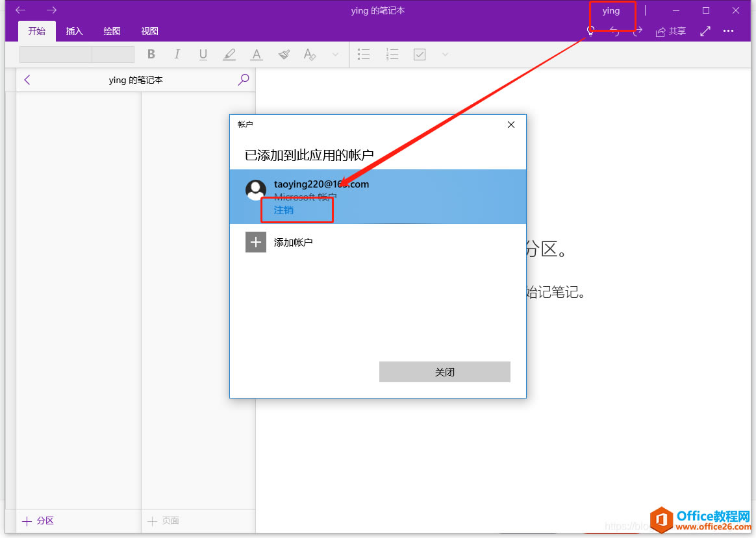
Task: Open the 视图 ribbon tab
Action: point(149,31)
